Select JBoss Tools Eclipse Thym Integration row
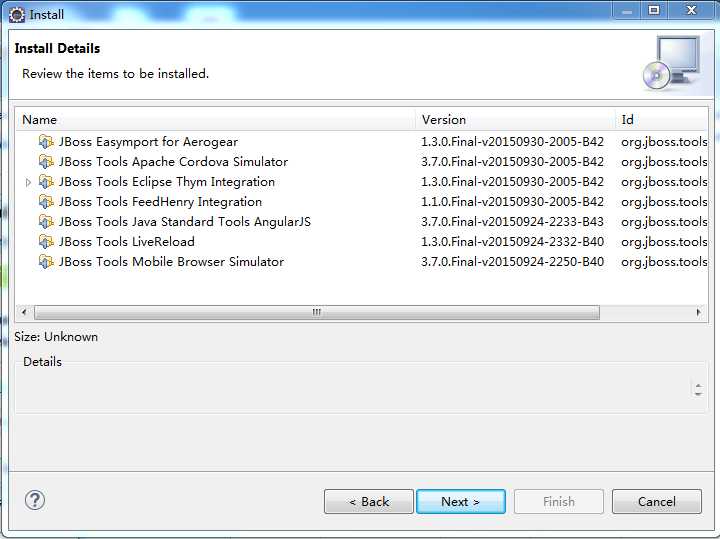The width and height of the screenshot is (720, 539). pos(362,182)
